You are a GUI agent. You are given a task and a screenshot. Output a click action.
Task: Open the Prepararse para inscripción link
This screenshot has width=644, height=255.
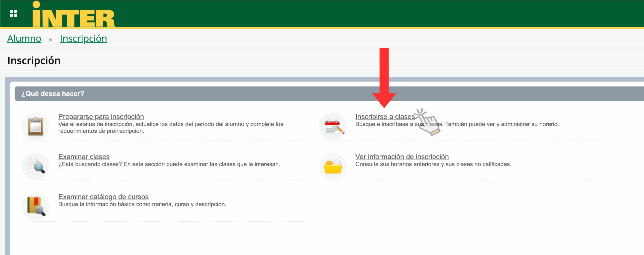point(101,117)
